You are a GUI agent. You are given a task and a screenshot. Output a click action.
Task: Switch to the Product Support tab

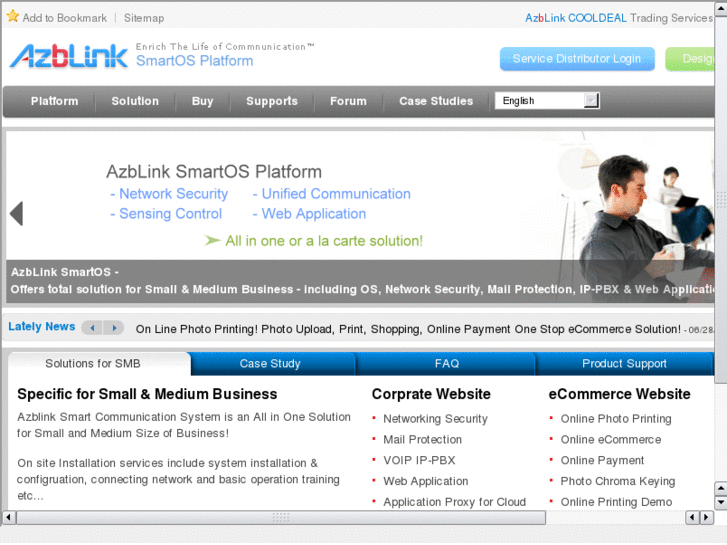click(624, 364)
